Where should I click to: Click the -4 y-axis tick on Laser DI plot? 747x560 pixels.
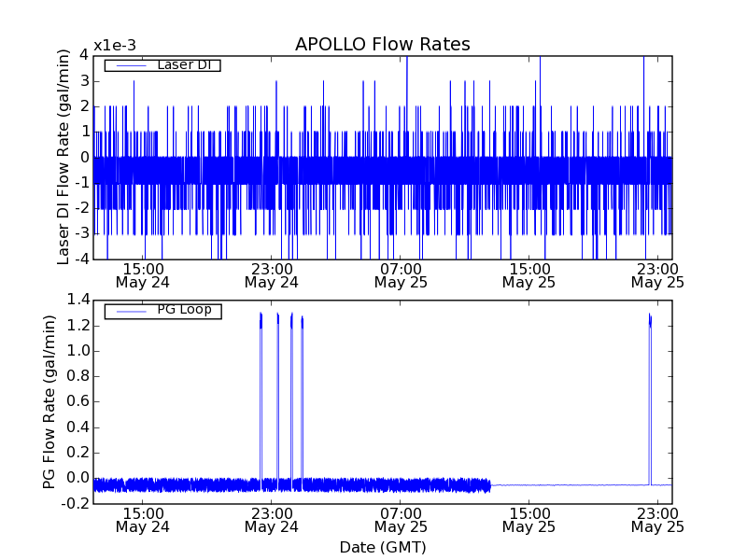(x=82, y=259)
